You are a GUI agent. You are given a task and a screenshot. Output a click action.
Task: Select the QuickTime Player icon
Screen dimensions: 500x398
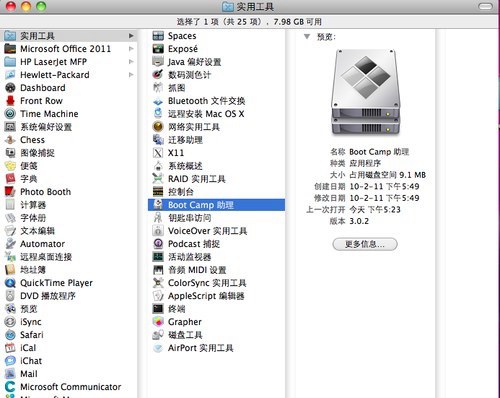click(x=10, y=283)
